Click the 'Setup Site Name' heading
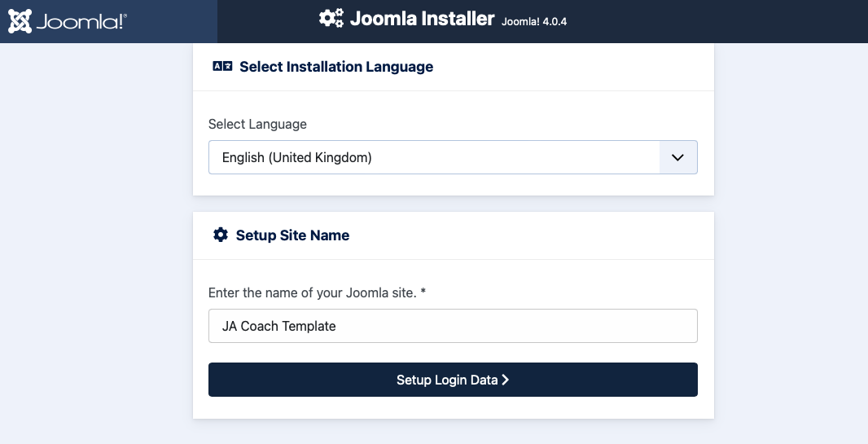This screenshot has height=444, width=868. click(292, 235)
